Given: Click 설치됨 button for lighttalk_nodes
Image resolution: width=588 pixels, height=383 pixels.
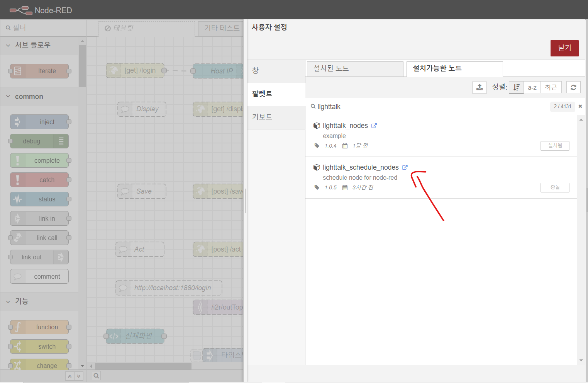Looking at the screenshot, I should click(x=555, y=145).
